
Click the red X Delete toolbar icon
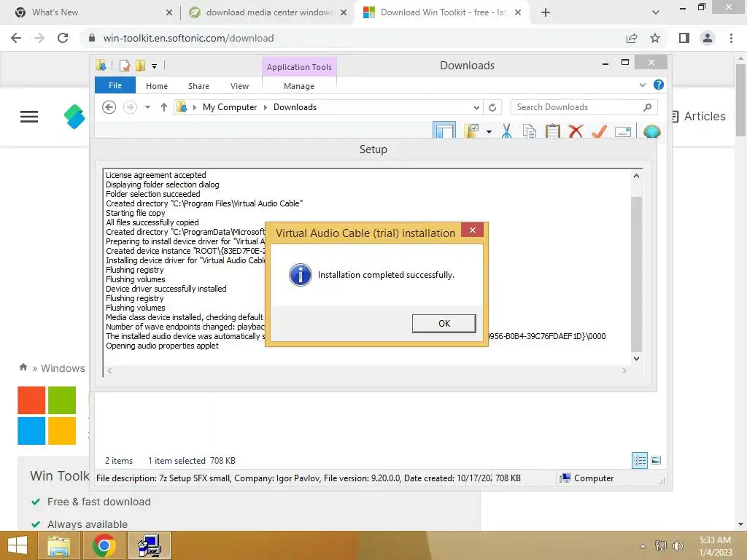576,131
